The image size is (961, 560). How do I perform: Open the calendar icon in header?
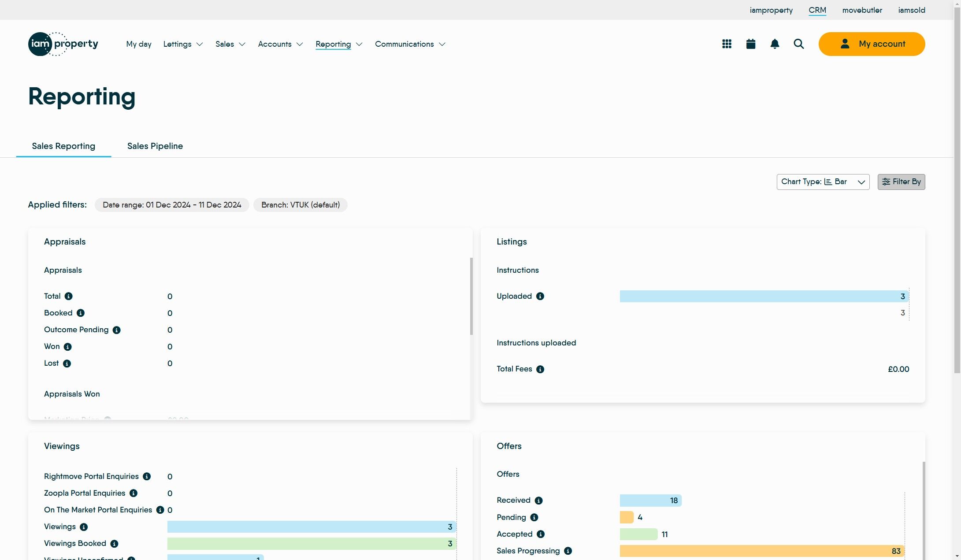point(751,44)
